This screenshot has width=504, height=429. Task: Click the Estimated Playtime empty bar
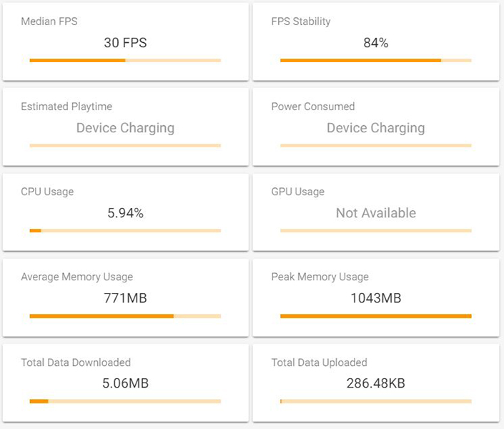coord(125,146)
